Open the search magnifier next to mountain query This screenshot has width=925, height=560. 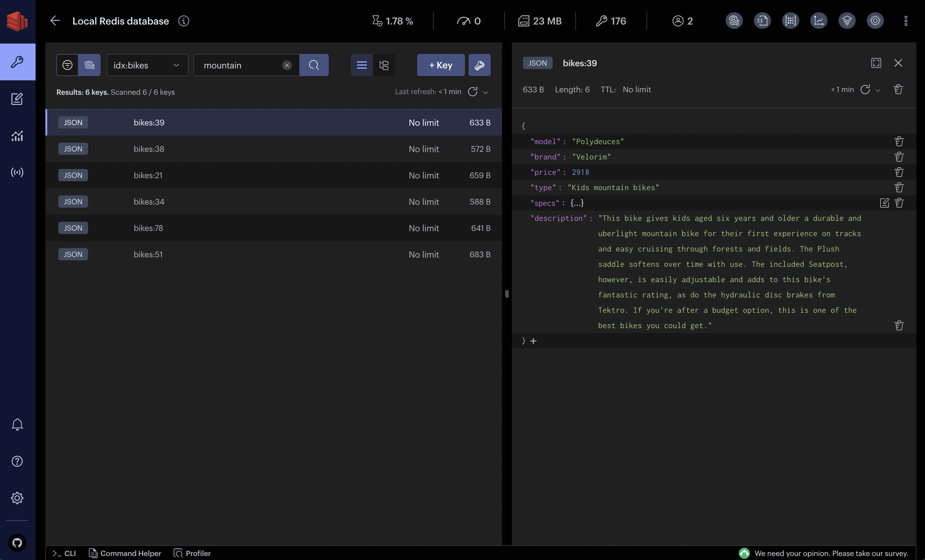(314, 65)
